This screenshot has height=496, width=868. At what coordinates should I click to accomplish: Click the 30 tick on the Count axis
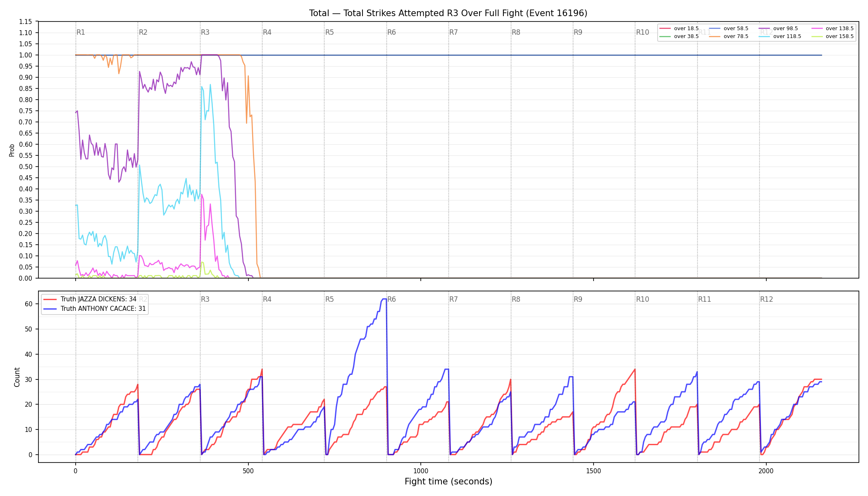pyautogui.click(x=29, y=379)
